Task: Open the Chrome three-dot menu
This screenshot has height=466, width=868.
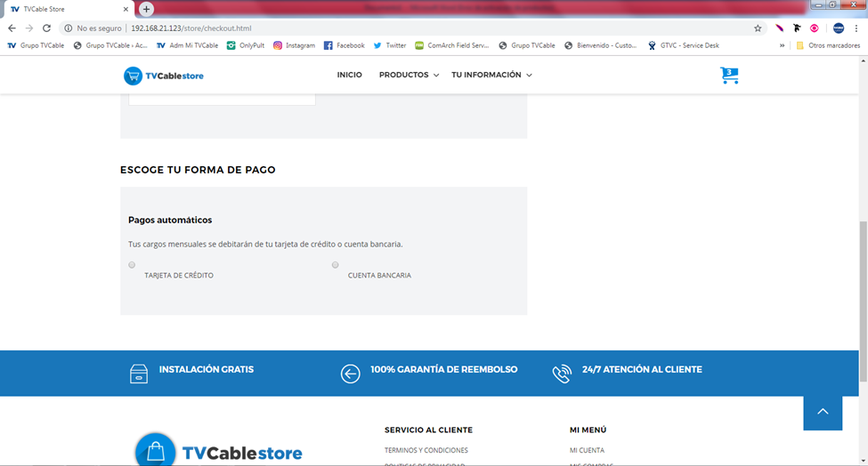Action: pos(856,28)
